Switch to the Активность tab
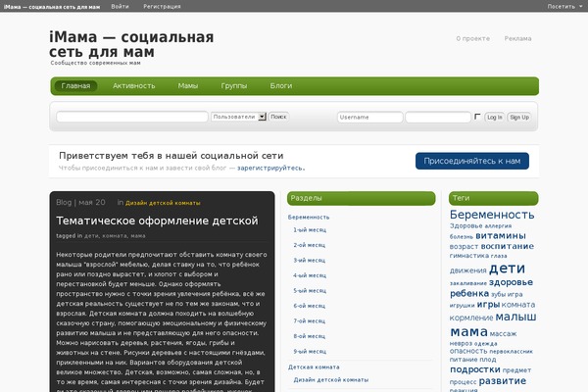The height and width of the screenshot is (392, 588). (134, 86)
